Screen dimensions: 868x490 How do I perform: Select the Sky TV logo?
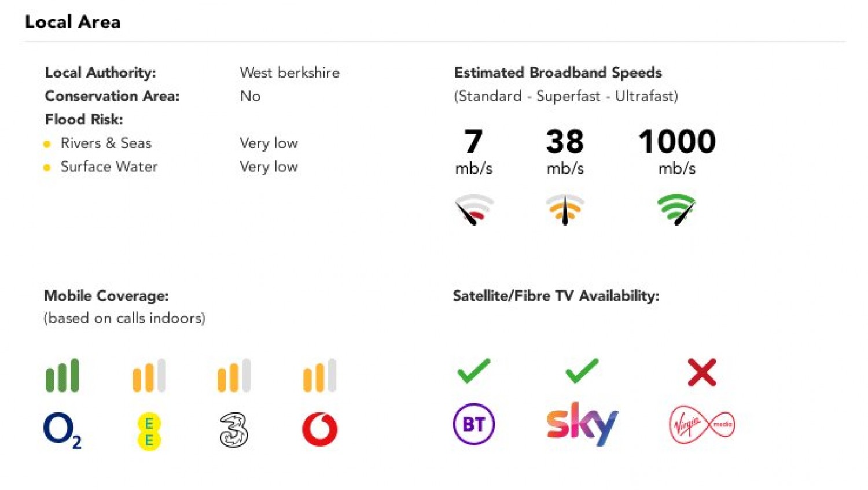point(582,424)
